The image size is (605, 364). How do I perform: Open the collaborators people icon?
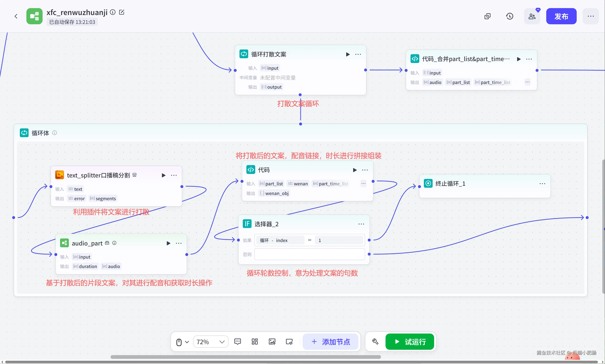532,16
